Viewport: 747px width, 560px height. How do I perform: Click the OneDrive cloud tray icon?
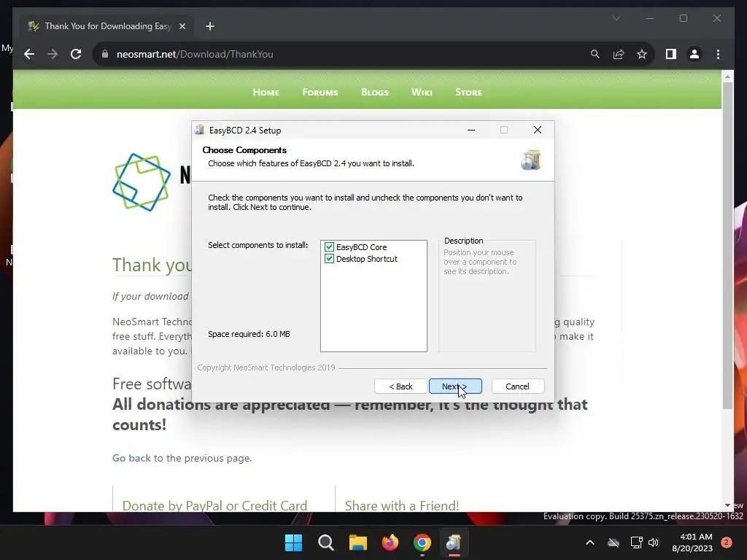[614, 542]
